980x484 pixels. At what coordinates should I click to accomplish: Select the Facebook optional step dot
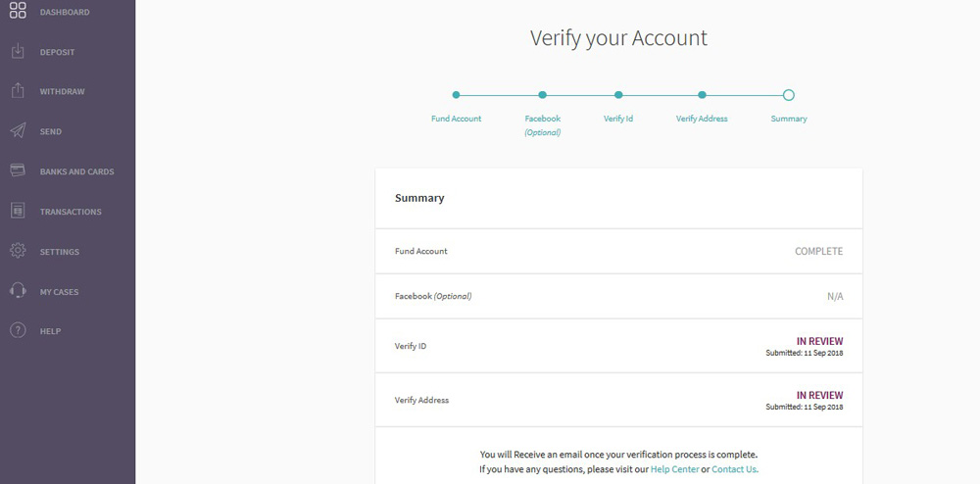tap(542, 95)
